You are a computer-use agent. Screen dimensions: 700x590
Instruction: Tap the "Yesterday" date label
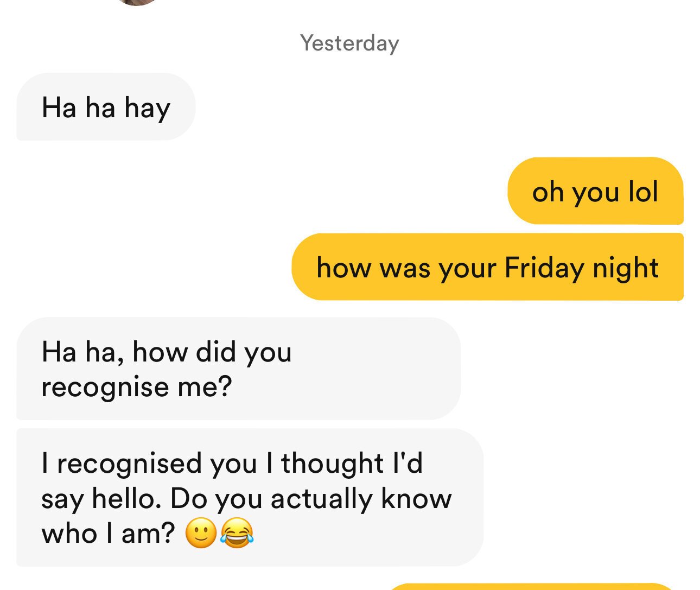(349, 43)
